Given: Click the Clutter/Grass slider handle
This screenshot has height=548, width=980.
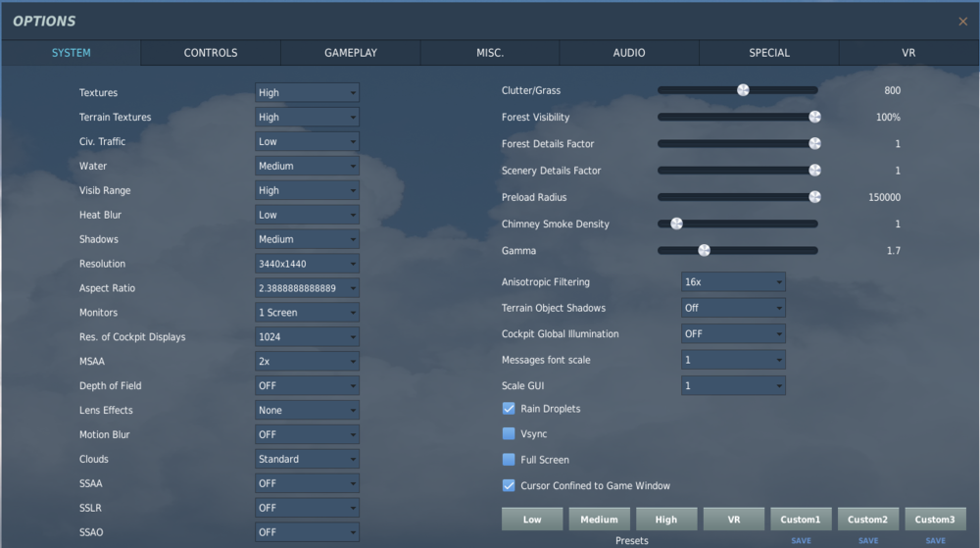Looking at the screenshot, I should coord(743,90).
